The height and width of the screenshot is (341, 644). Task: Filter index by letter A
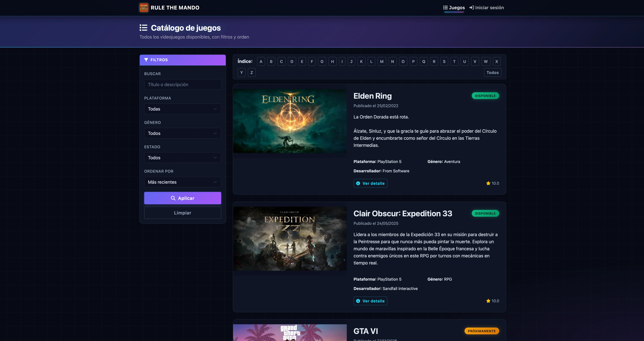coord(261,62)
